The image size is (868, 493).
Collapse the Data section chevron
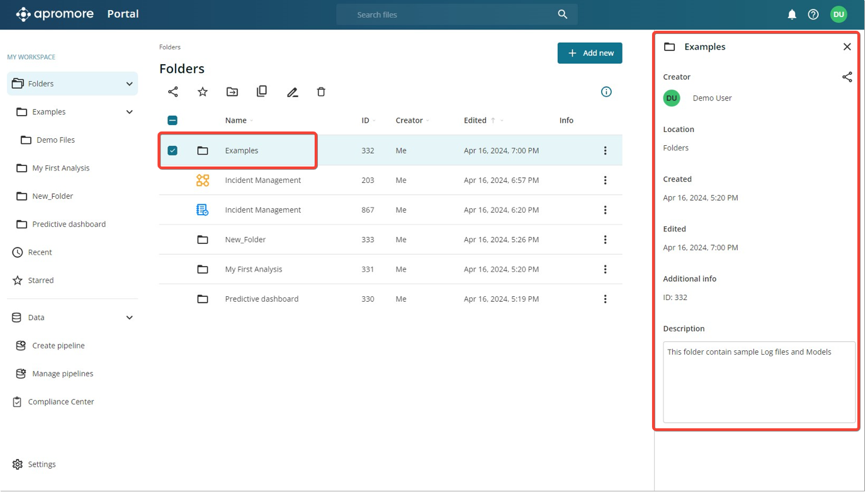[129, 318]
